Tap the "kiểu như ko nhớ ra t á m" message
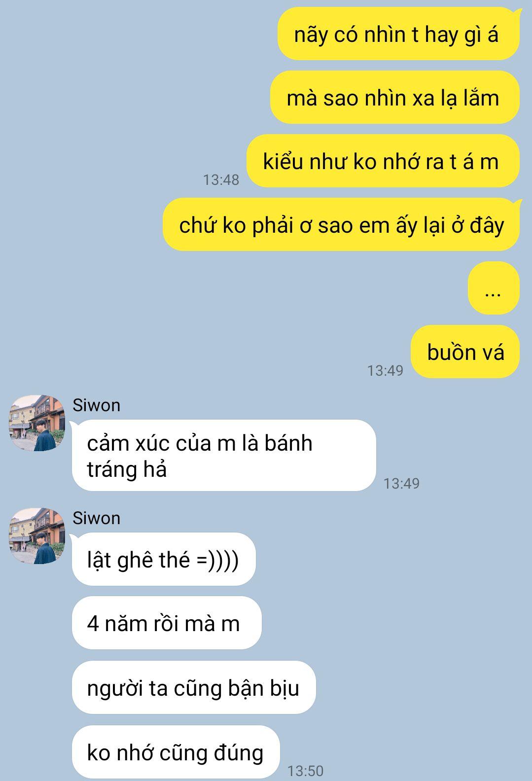This screenshot has width=532, height=781. (383, 161)
